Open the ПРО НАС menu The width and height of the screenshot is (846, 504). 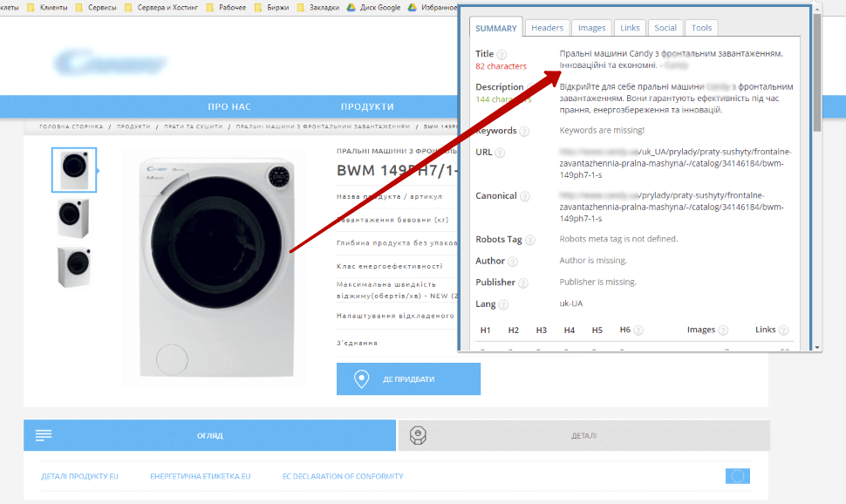230,107
